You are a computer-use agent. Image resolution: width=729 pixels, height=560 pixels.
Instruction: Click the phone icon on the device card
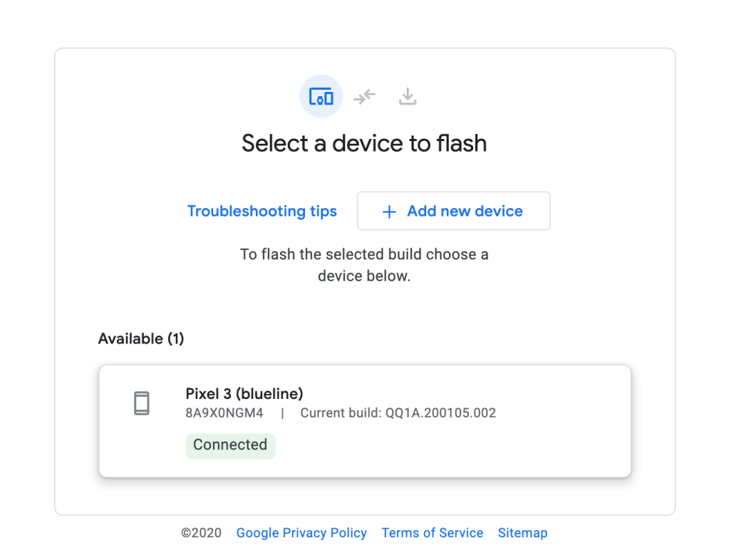coord(142,403)
